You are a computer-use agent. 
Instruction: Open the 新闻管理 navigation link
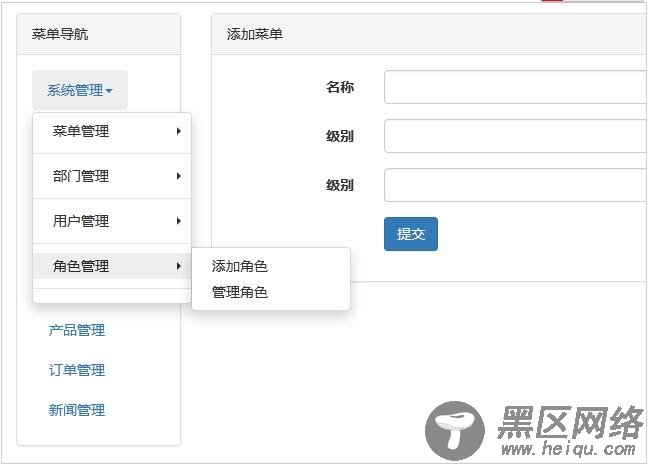click(77, 410)
